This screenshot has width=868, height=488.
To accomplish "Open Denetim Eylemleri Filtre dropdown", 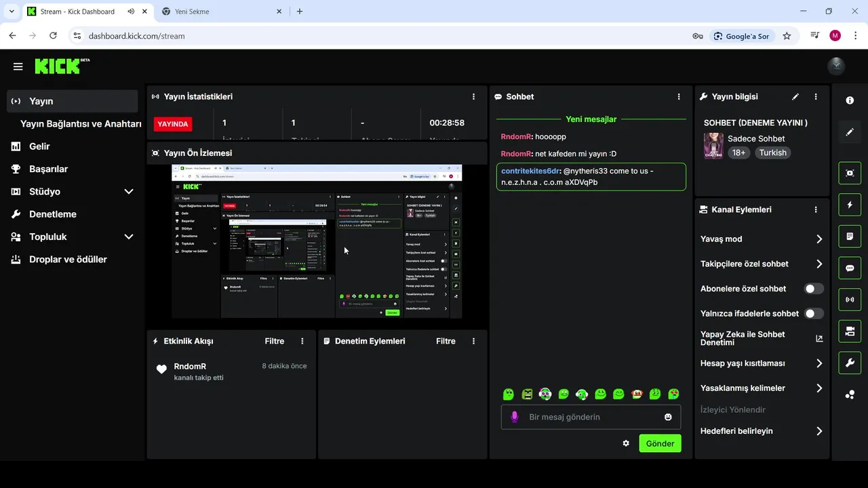I will tap(446, 341).
